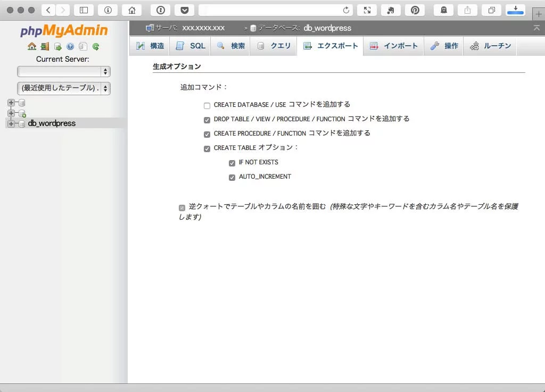Click the new database icon with green plus
545x392 pixels.
(22, 113)
